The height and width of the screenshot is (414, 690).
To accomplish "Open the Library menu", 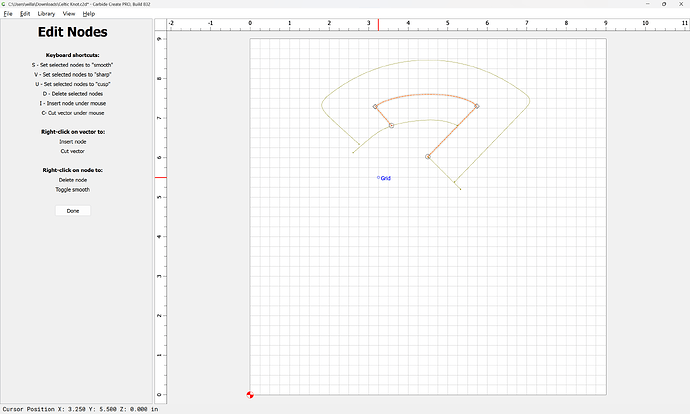I will coord(47,14).
